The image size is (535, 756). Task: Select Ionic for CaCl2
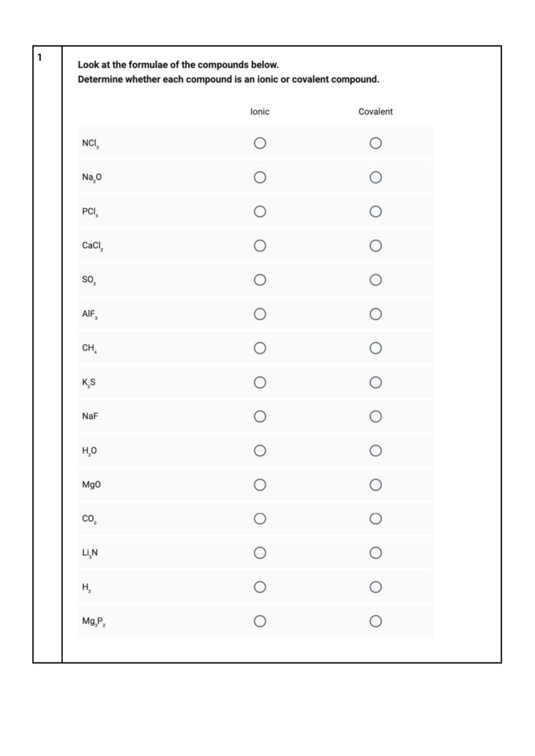[x=260, y=246]
